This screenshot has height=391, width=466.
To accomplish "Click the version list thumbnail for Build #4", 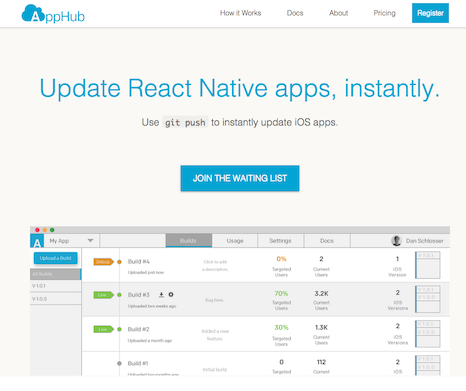I will tap(428, 265).
